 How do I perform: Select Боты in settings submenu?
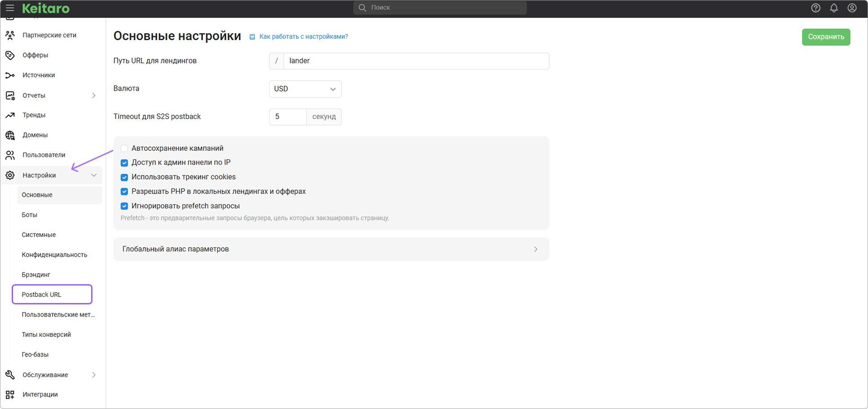(x=30, y=215)
